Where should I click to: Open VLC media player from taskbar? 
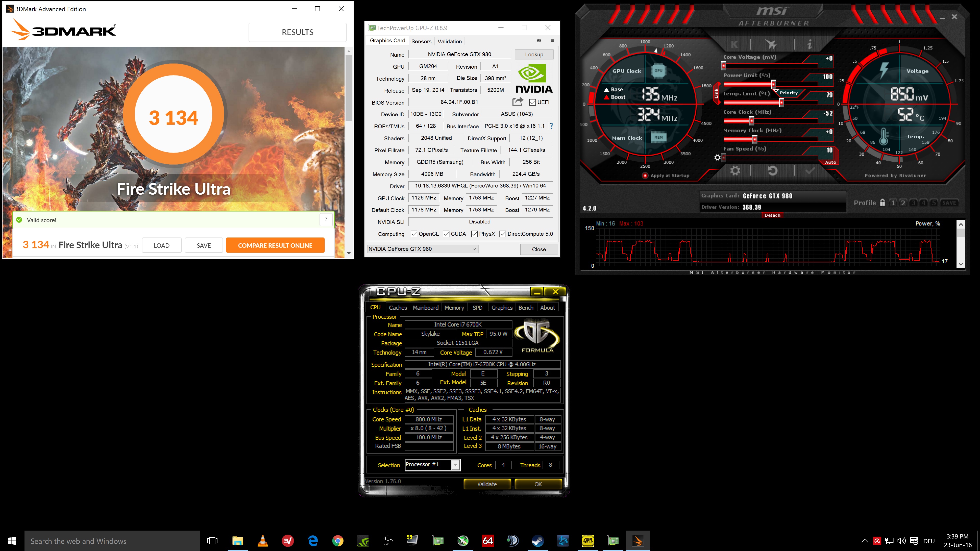point(263,541)
